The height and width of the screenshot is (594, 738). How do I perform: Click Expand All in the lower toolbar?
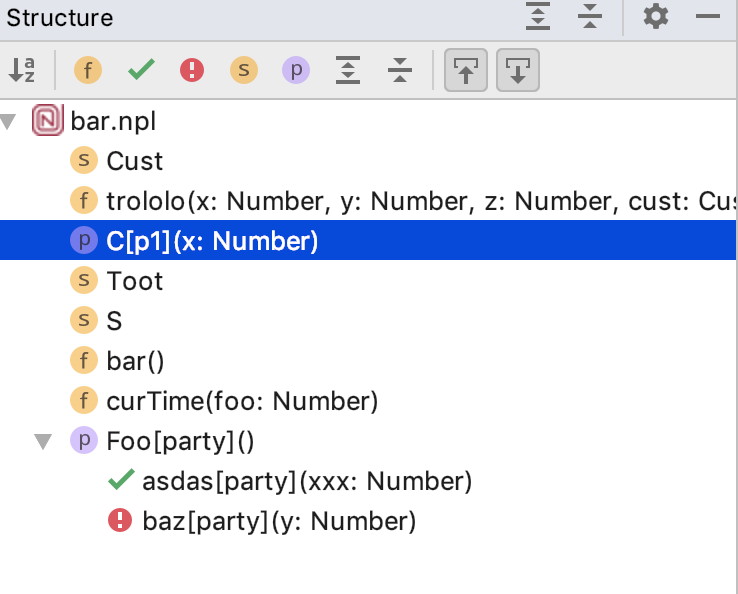348,70
